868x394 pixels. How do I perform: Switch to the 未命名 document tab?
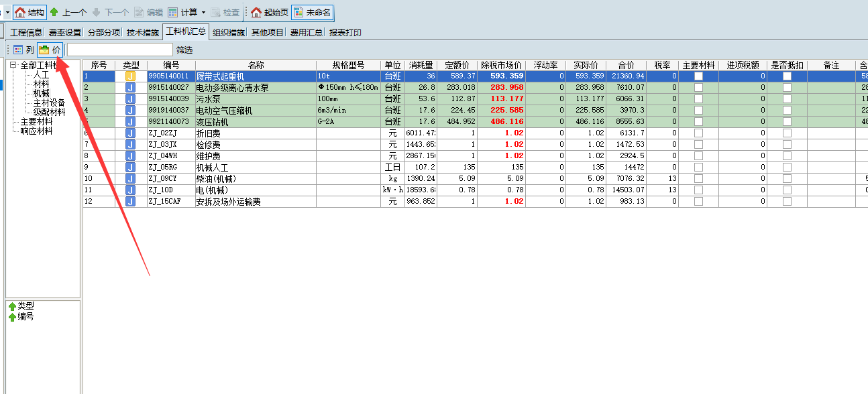(312, 12)
